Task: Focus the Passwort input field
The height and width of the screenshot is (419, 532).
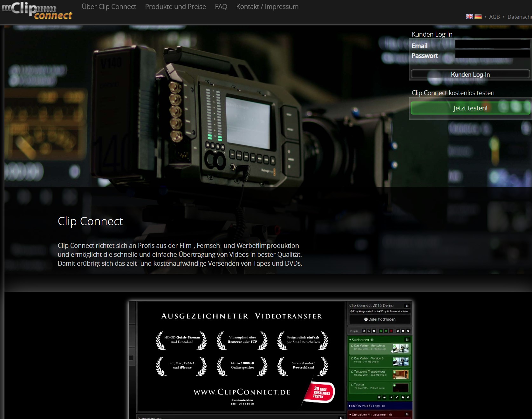Action: (493, 53)
